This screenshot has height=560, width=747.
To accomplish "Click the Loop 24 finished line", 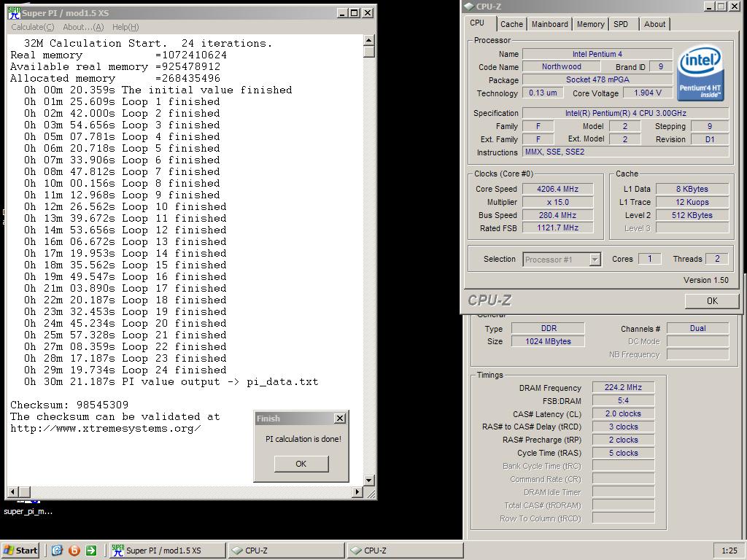I will pos(125,370).
